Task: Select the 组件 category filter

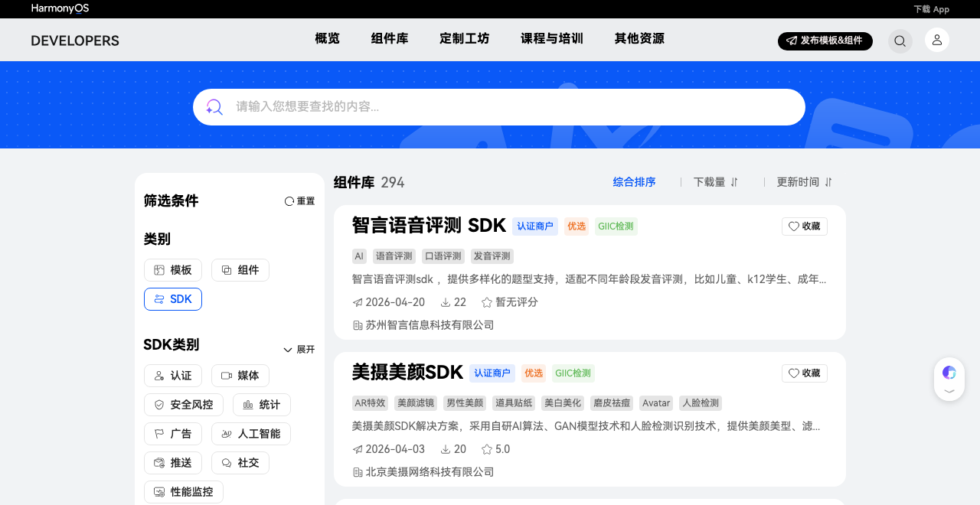Action: 240,270
